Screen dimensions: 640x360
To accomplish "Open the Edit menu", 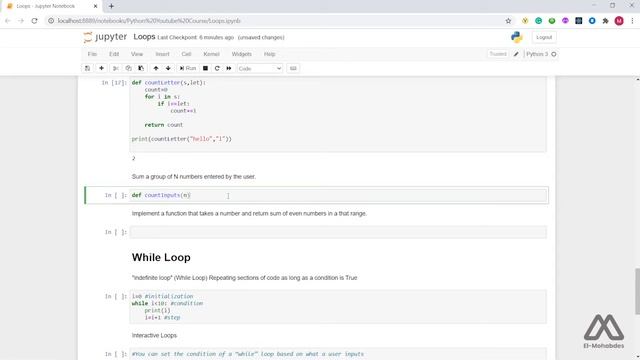I will pos(114,54).
